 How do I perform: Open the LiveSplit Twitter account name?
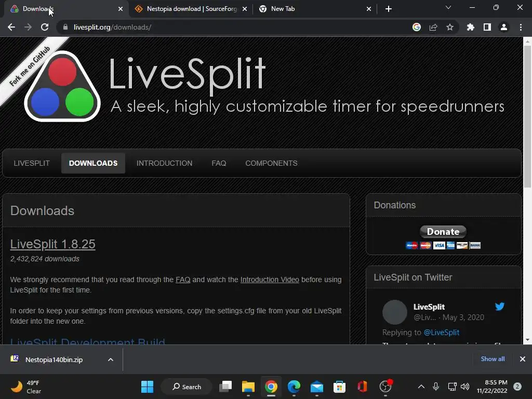pyautogui.click(x=429, y=307)
